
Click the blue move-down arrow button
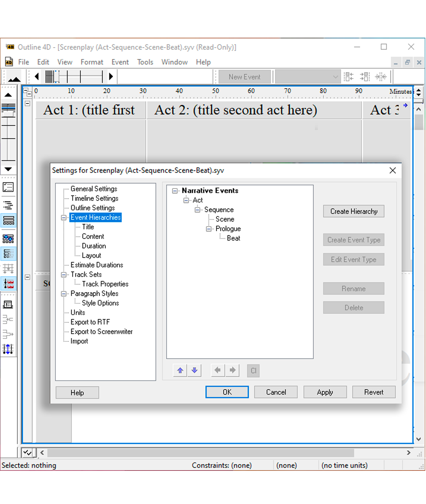195,370
